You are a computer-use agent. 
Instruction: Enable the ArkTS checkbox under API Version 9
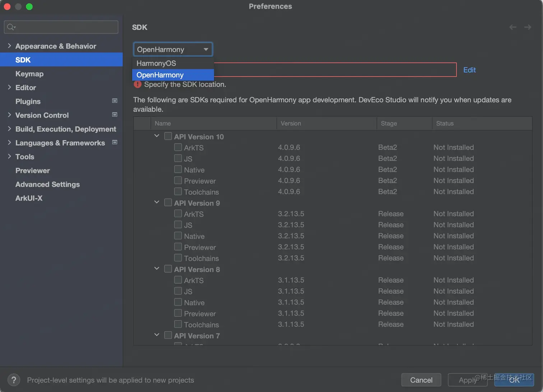tap(178, 214)
